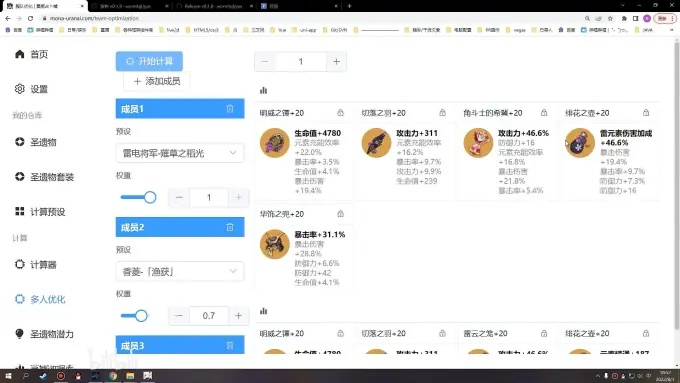This screenshot has width=680, height=383.
Task: Increase 成员1 weight with plus button
Action: (x=238, y=197)
